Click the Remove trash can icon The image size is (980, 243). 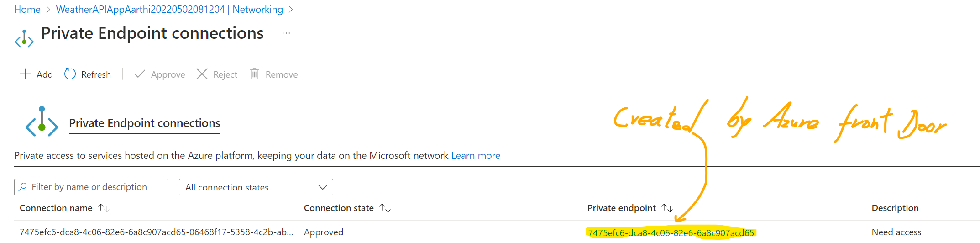click(x=254, y=74)
